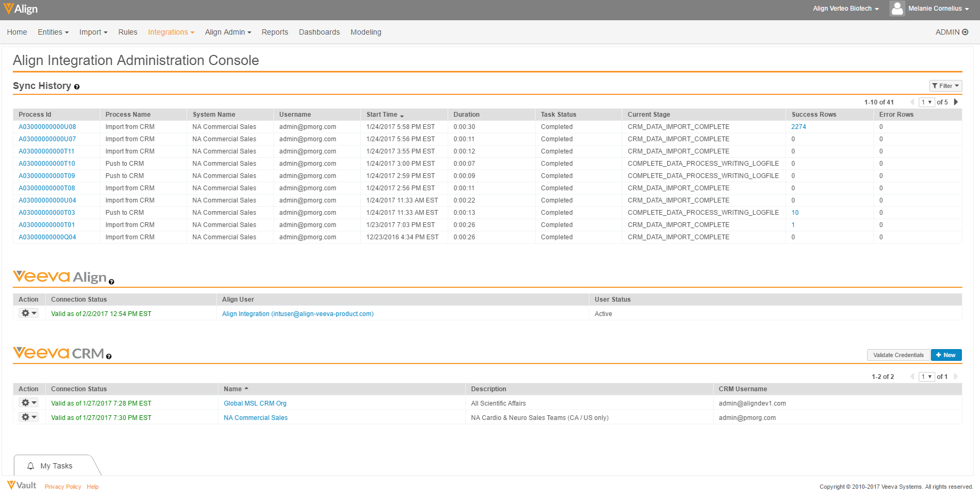Click the user avatar icon
Screen dimensions: 980x501
pyautogui.click(x=897, y=9)
